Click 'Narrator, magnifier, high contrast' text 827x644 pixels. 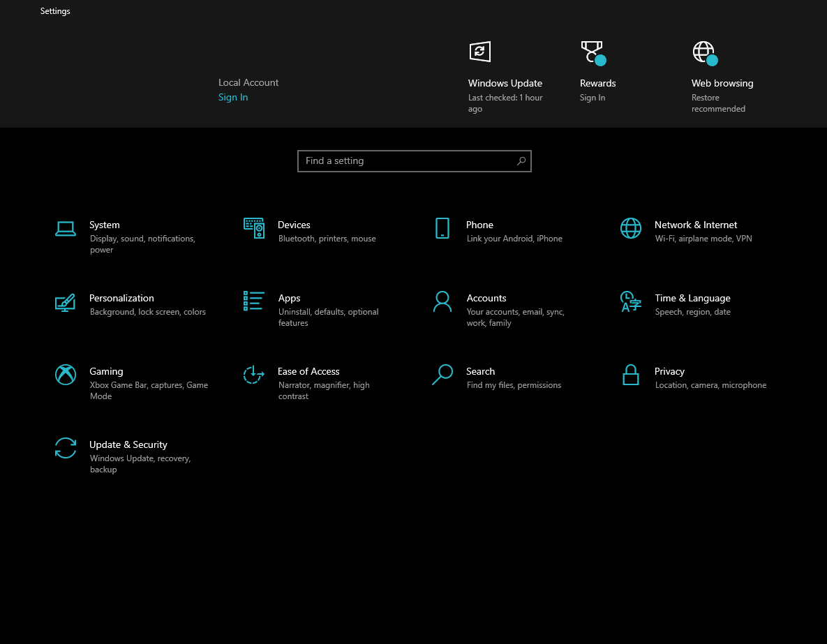(x=324, y=391)
